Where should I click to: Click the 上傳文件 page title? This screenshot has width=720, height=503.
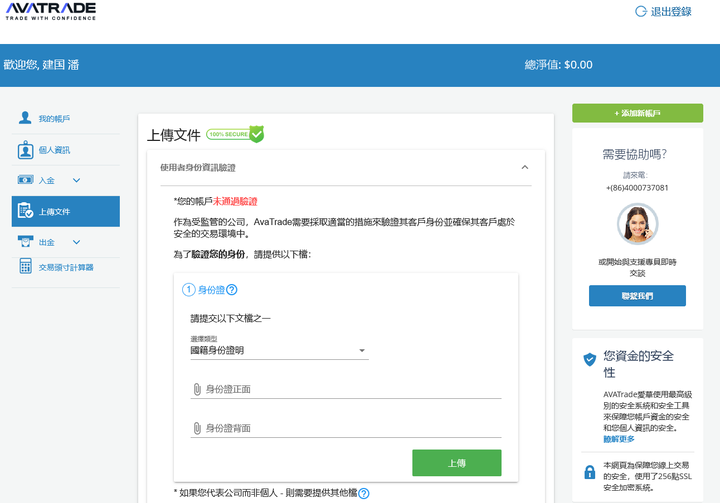174,135
